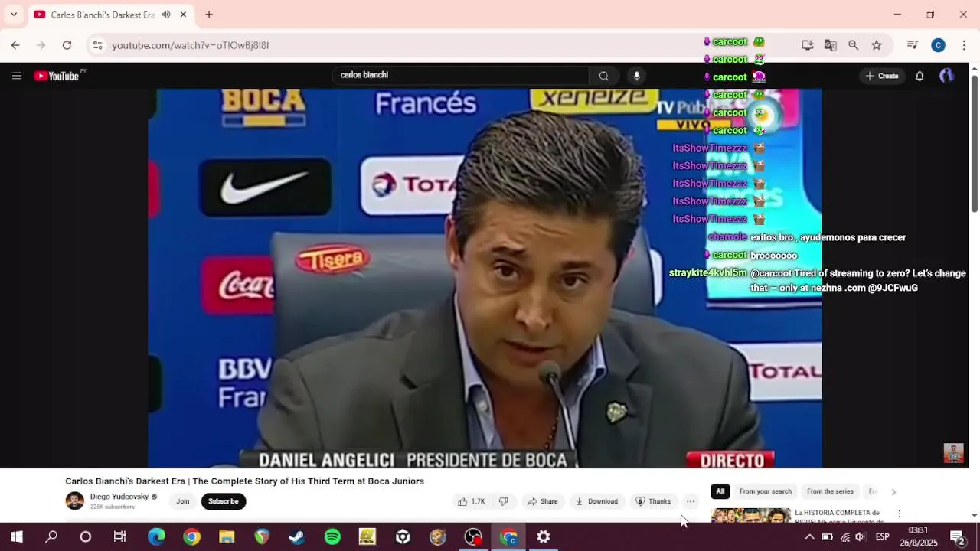This screenshot has height=551, width=980.
Task: Open volume control in system tray
Action: tap(861, 536)
